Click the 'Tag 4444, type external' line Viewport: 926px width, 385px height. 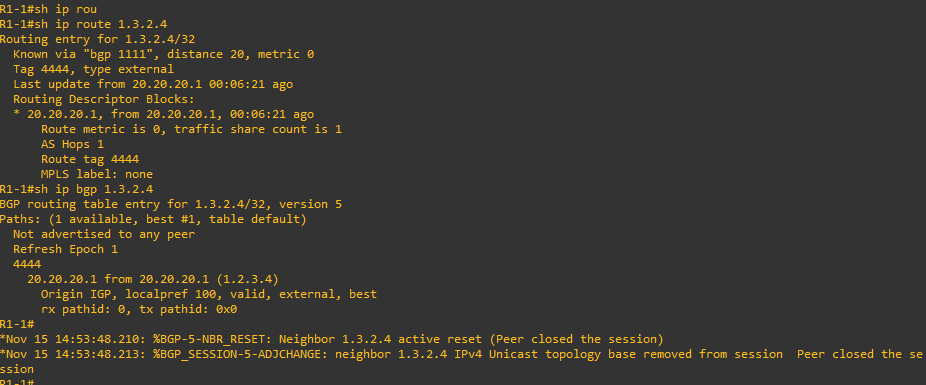pyautogui.click(x=93, y=69)
